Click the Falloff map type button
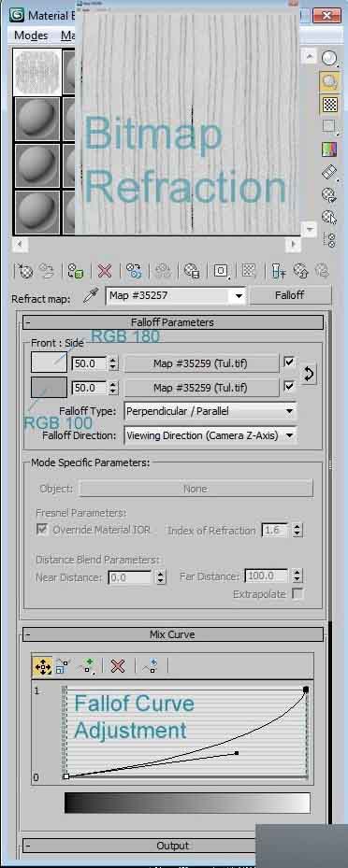The width and height of the screenshot is (348, 868). pos(289,295)
